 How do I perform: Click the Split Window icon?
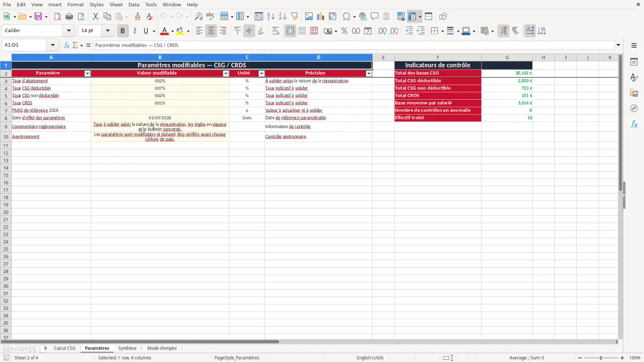[x=428, y=17]
